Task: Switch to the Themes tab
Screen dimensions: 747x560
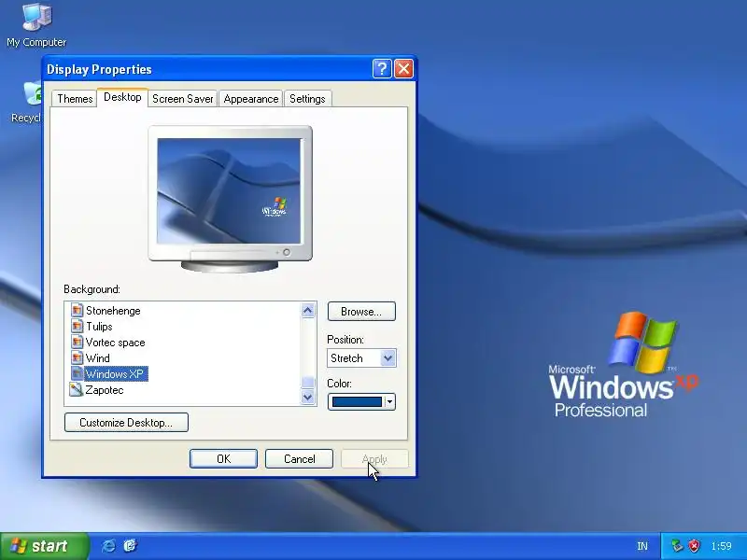Action: point(75,99)
